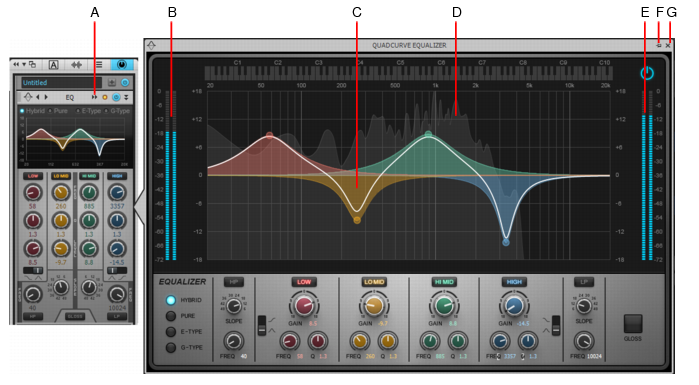Image resolution: width=699 pixels, height=385 pixels.
Task: Open the fly-out equalizer with double-arrow icon
Action: [95, 97]
